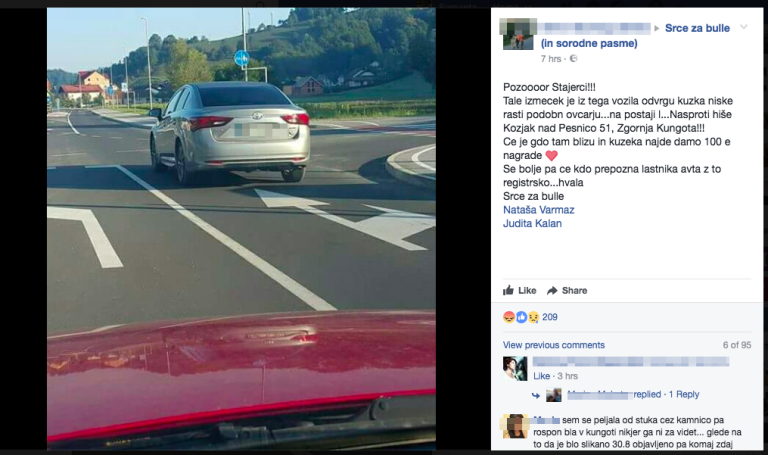Click the Like thumbs-up icon

coord(508,290)
